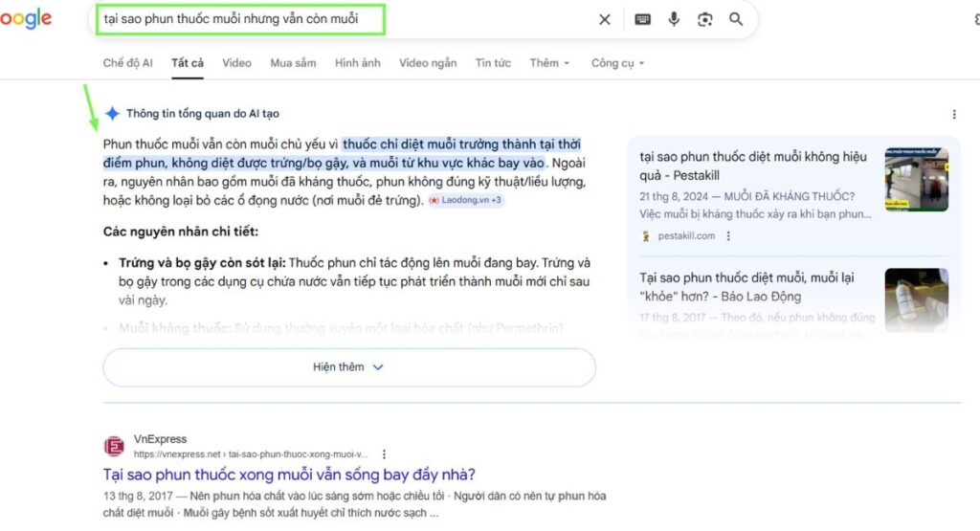Open the Báo Lao Động source card title

[746, 287]
